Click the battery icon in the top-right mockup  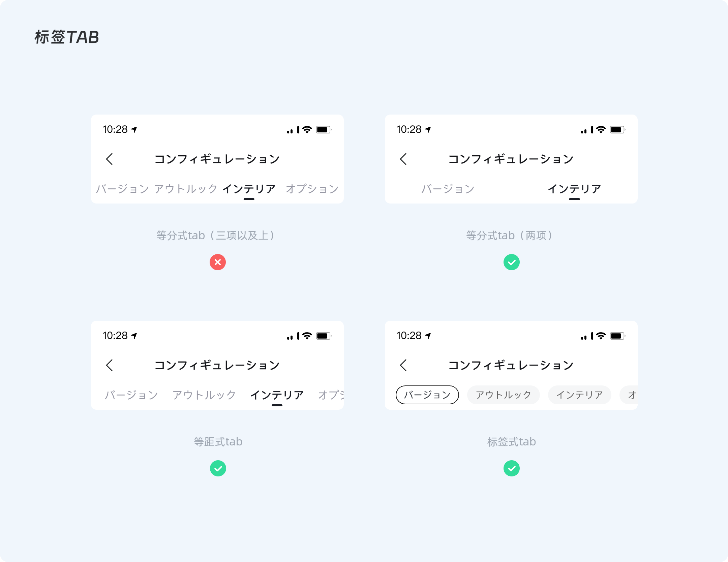coord(618,130)
